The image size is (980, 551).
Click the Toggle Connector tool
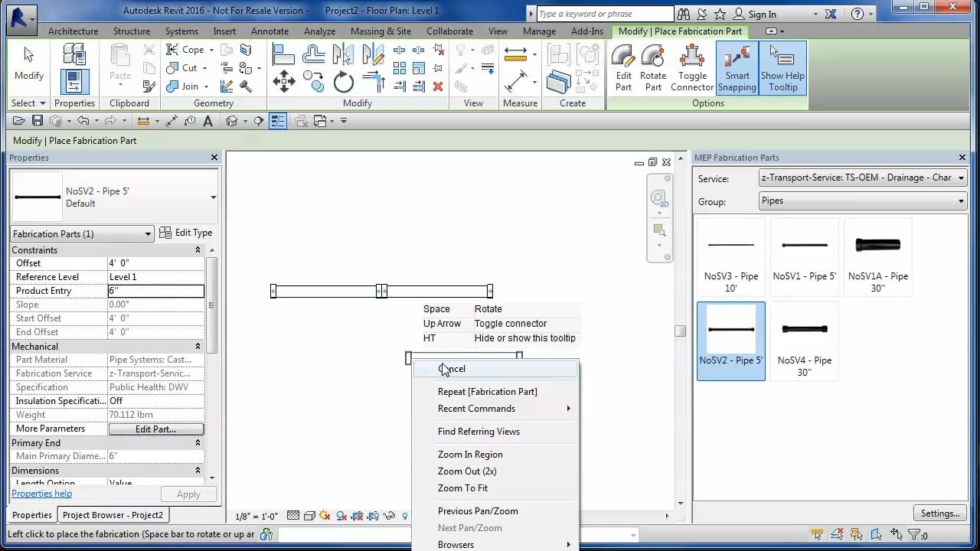pyautogui.click(x=692, y=68)
